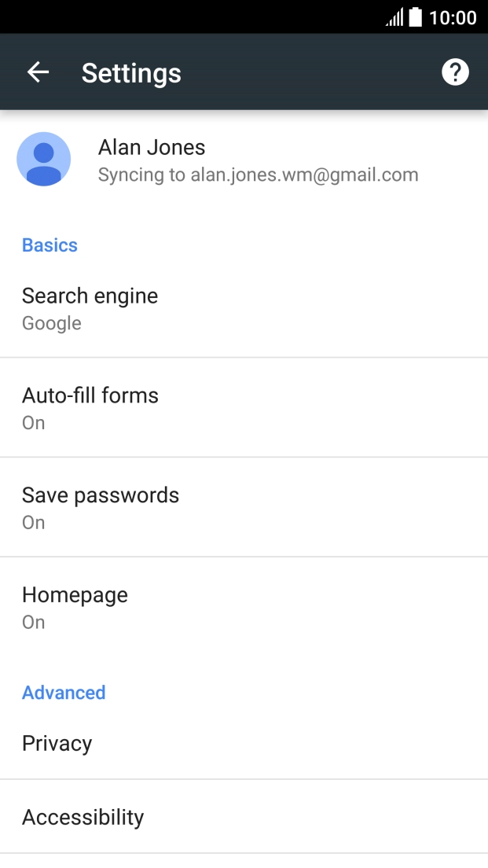Tap the 10:00 clock in status bar
The image size is (488, 868).
[x=453, y=17]
